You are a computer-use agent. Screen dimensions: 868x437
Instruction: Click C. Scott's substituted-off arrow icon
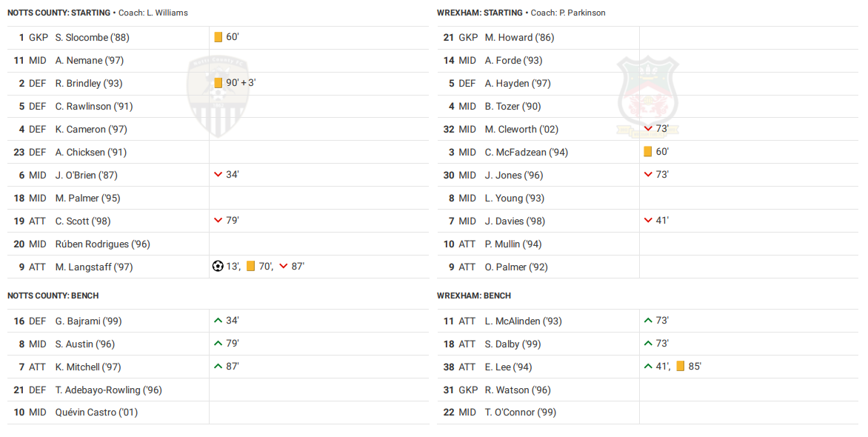click(x=218, y=221)
